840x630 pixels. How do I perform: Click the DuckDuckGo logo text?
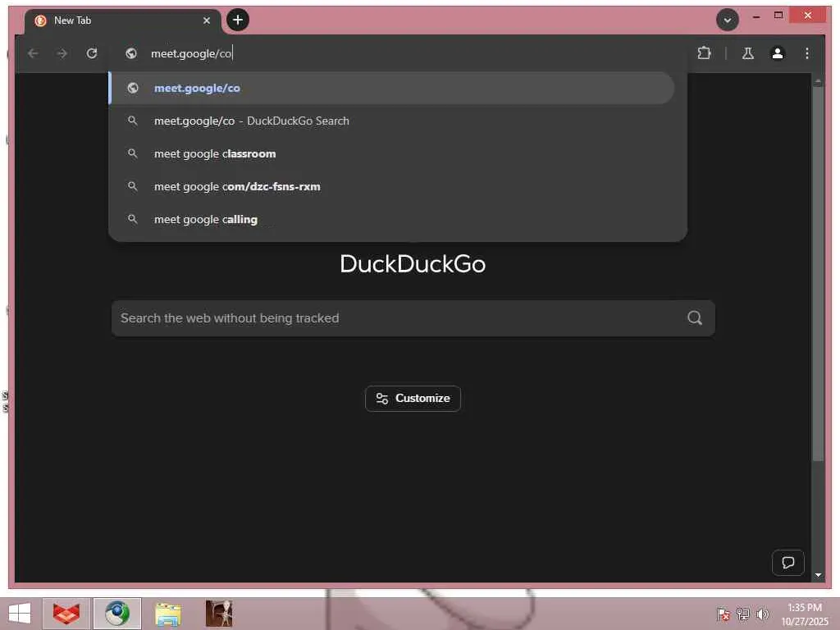pos(413,264)
